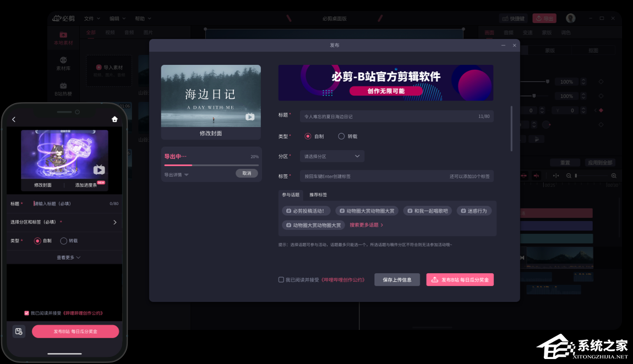
Task: Check 我已阅读并接受《哔哩哔哩创作公约》 in dialog
Action: pos(281,279)
